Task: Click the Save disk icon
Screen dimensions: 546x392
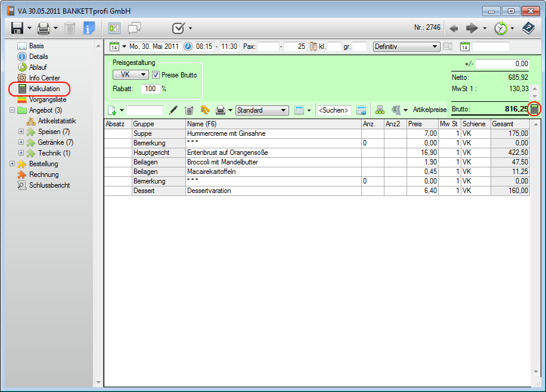Action: tap(17, 28)
